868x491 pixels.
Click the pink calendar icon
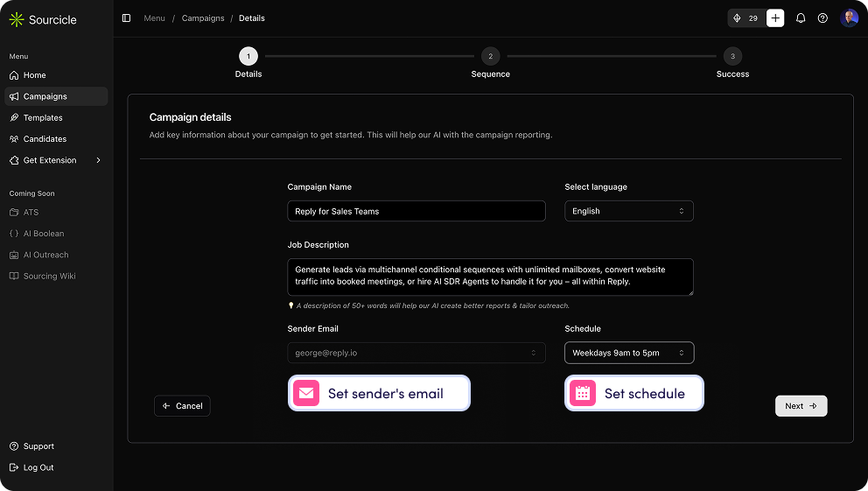pyautogui.click(x=583, y=393)
